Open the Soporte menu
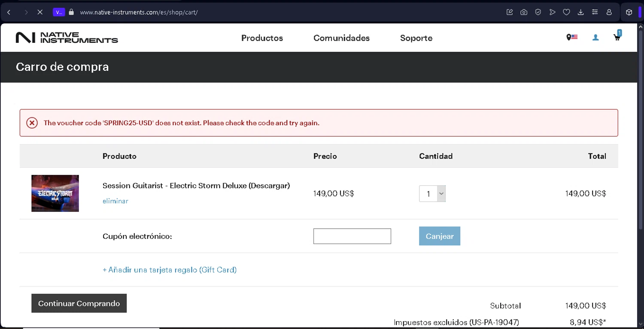Viewport: 644px width, 329px height. pyautogui.click(x=416, y=38)
